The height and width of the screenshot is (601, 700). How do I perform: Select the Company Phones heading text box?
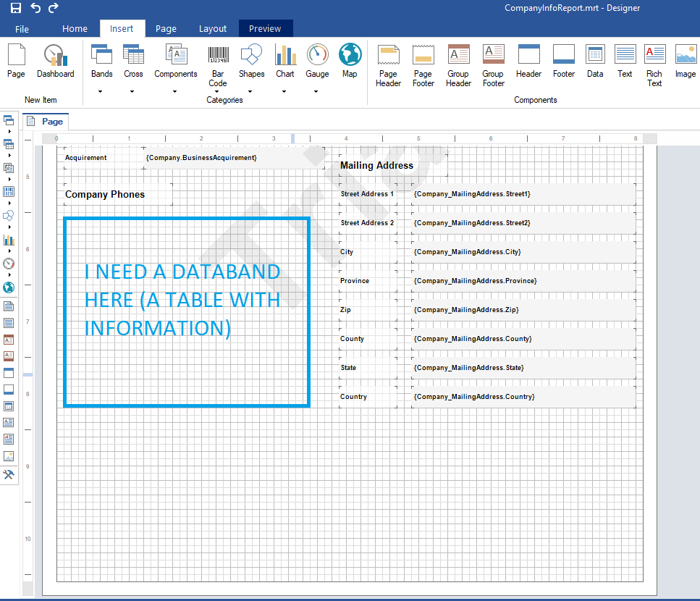tap(118, 194)
